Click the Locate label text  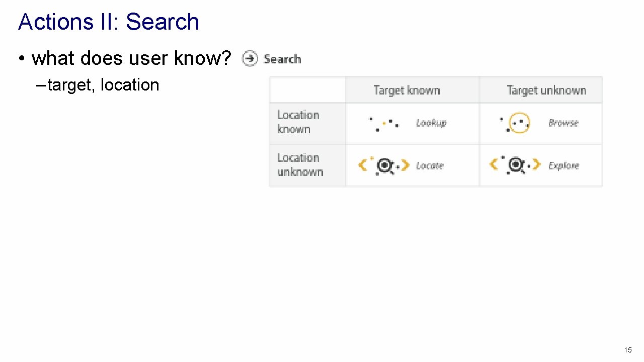coord(430,166)
